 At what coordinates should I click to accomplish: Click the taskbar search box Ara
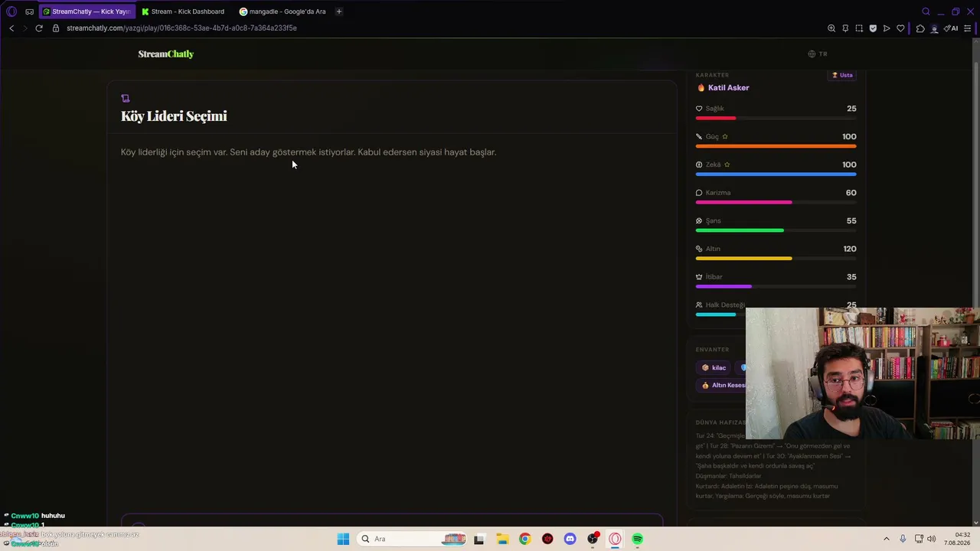(x=413, y=539)
